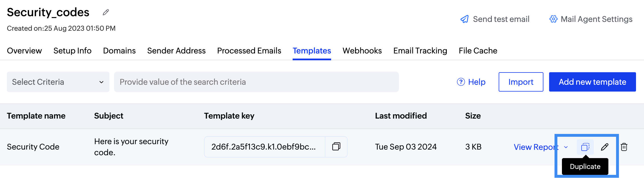The image size is (644, 178).
Task: Edit the Security Code template via pencil icon
Action: [605, 147]
